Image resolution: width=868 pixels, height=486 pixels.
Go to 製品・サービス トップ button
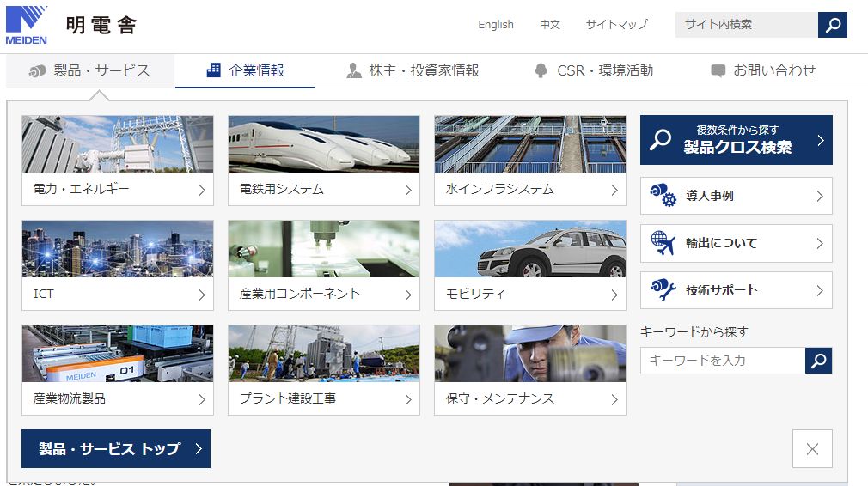coord(116,448)
